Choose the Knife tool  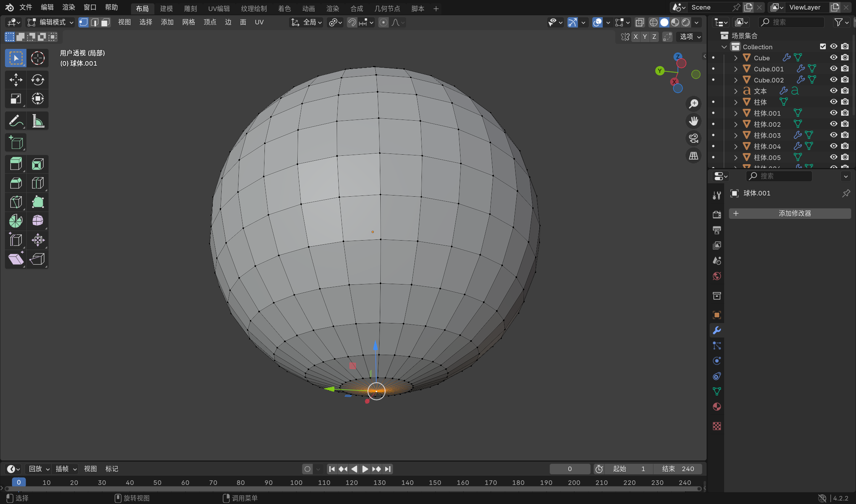point(16,202)
